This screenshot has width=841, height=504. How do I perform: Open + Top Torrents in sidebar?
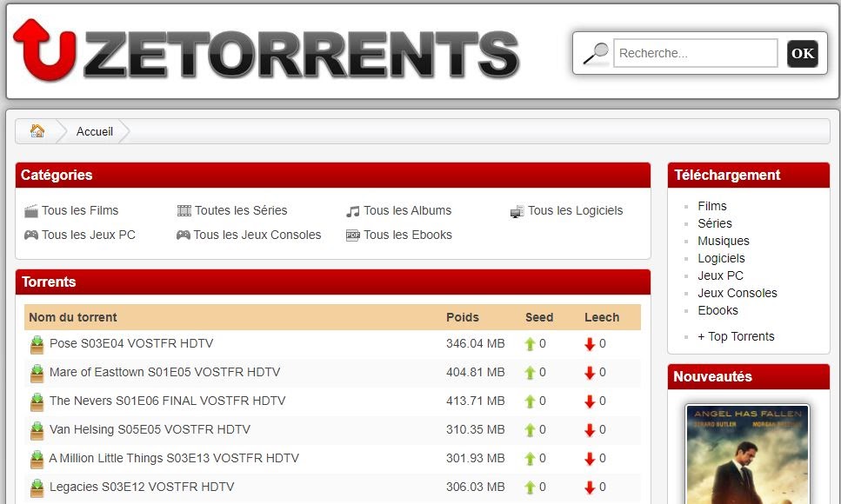coord(736,336)
